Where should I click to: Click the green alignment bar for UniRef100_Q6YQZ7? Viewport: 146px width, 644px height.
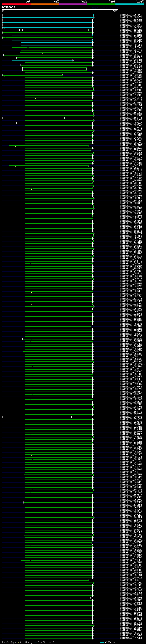(x=59, y=80)
